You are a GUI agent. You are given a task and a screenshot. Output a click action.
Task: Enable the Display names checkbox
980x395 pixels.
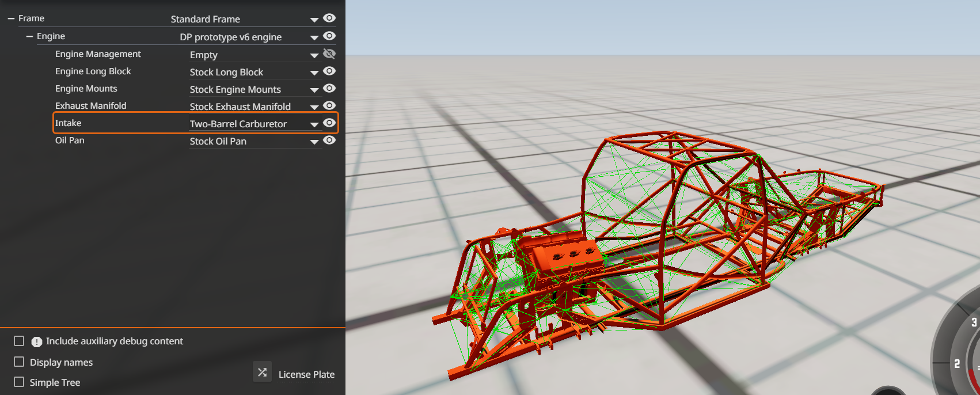[19, 362]
